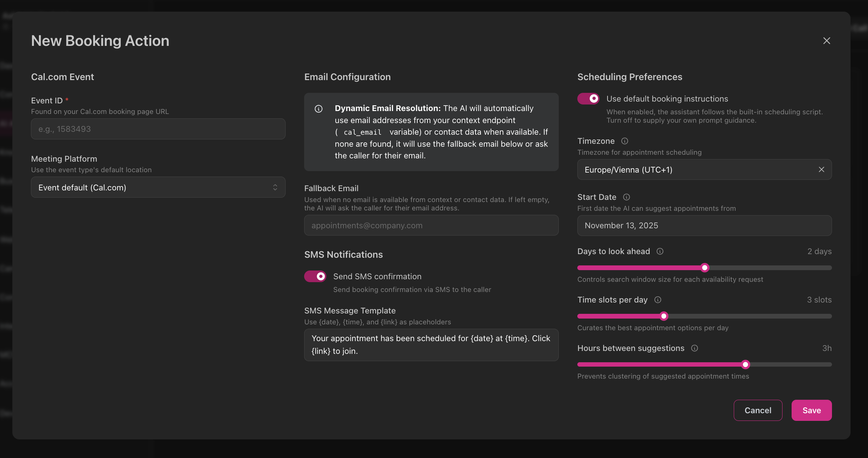The image size is (868, 458).
Task: Click the info icon next to Timezone
Action: pos(624,141)
